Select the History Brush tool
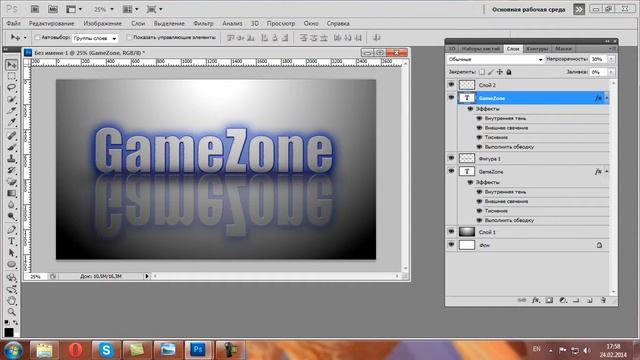This screenshot has width=640, height=360. [x=11, y=170]
